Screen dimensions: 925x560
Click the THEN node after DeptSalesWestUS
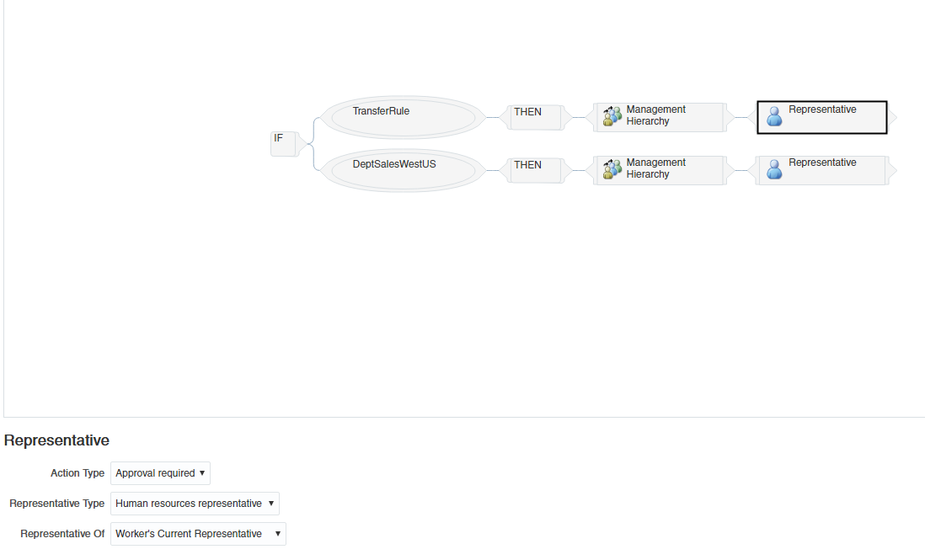tap(536, 170)
